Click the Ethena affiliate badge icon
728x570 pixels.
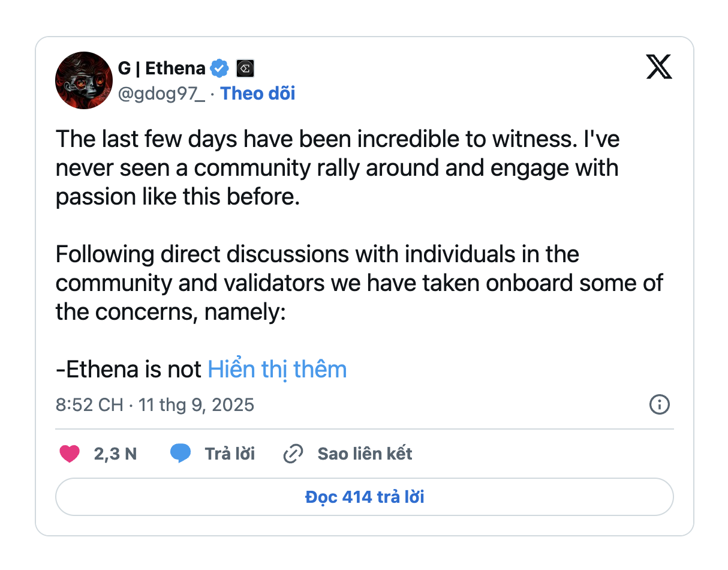pyautogui.click(x=245, y=68)
